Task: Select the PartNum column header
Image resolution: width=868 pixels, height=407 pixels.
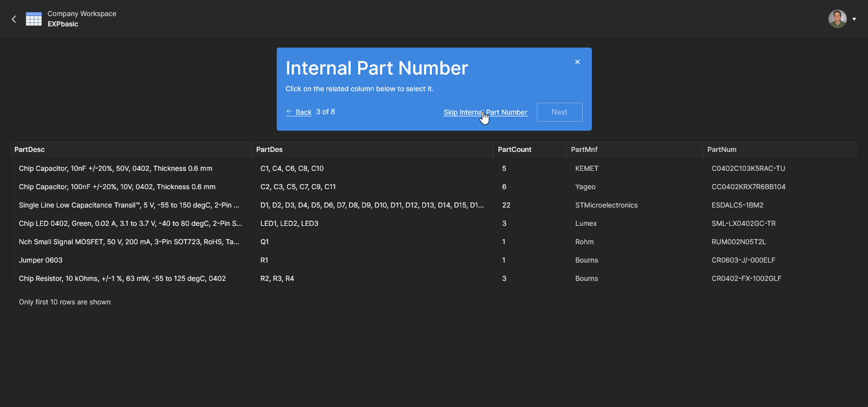Action: pyautogui.click(x=722, y=150)
